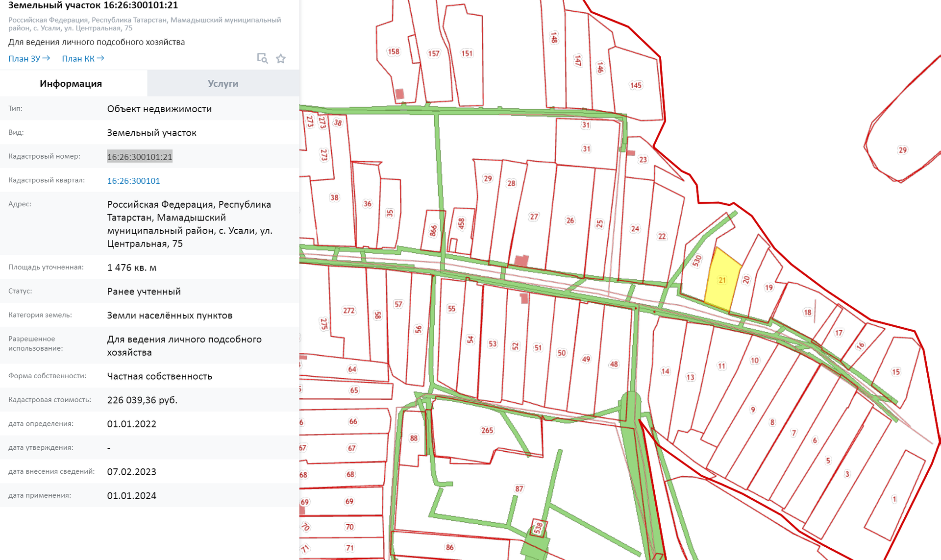
Task: Open the План КК link
Action: click(x=78, y=59)
